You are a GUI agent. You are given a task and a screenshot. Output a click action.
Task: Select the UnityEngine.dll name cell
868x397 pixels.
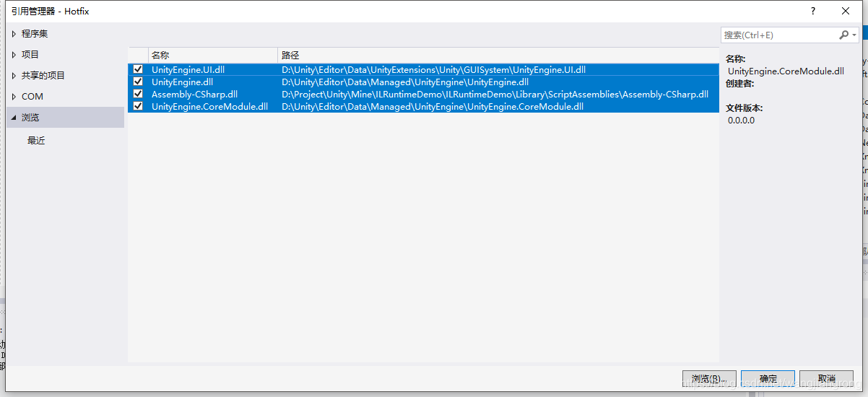182,82
